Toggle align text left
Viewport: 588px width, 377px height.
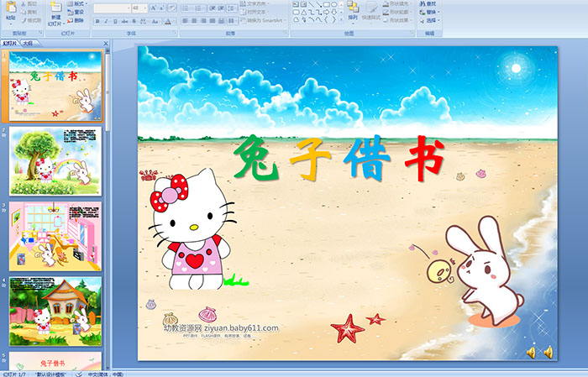[x=185, y=21]
